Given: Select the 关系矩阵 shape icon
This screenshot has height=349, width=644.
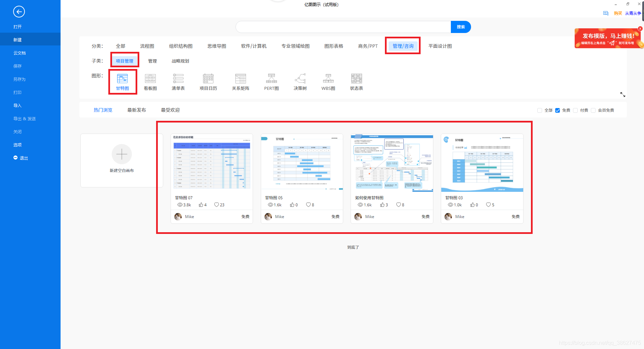Looking at the screenshot, I should 241,78.
